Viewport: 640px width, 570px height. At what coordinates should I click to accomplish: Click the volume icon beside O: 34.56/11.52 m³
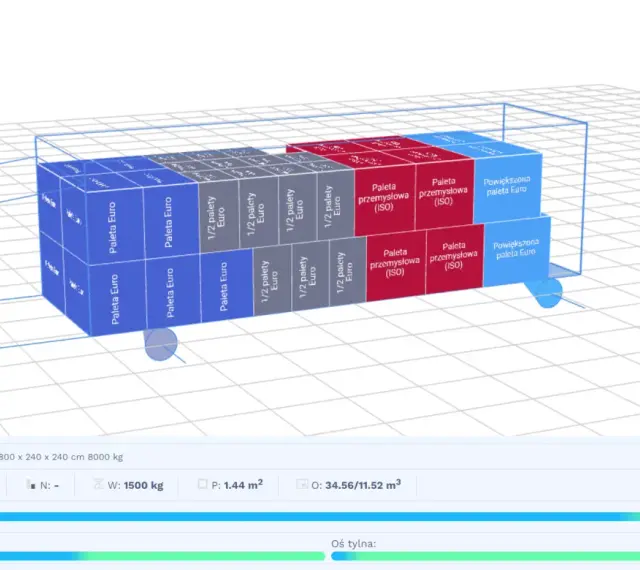(302, 484)
